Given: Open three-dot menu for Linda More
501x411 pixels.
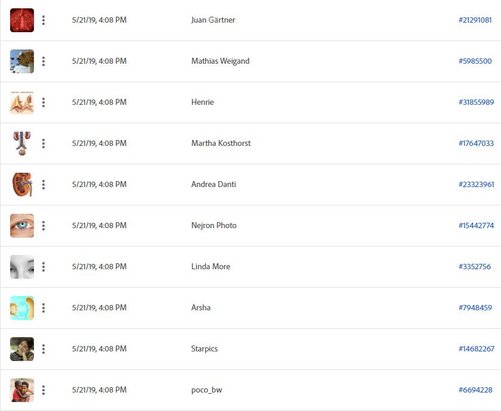Looking at the screenshot, I should pos(43,267).
